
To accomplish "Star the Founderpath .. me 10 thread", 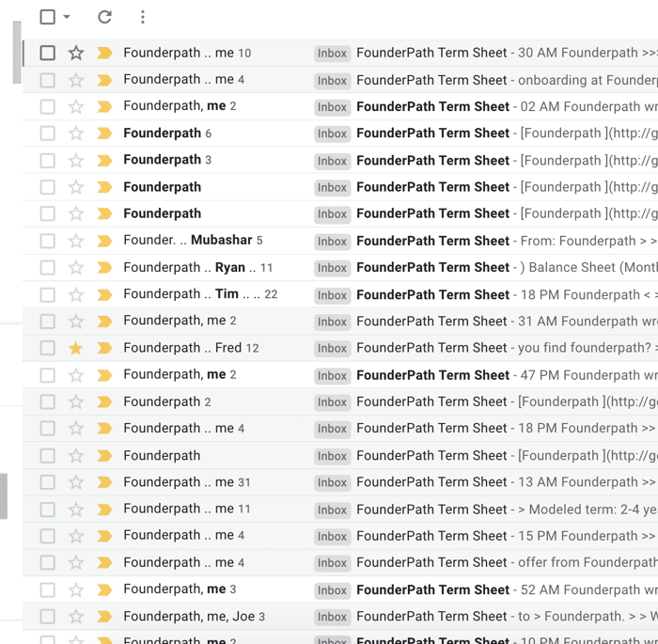I will 76,54.
